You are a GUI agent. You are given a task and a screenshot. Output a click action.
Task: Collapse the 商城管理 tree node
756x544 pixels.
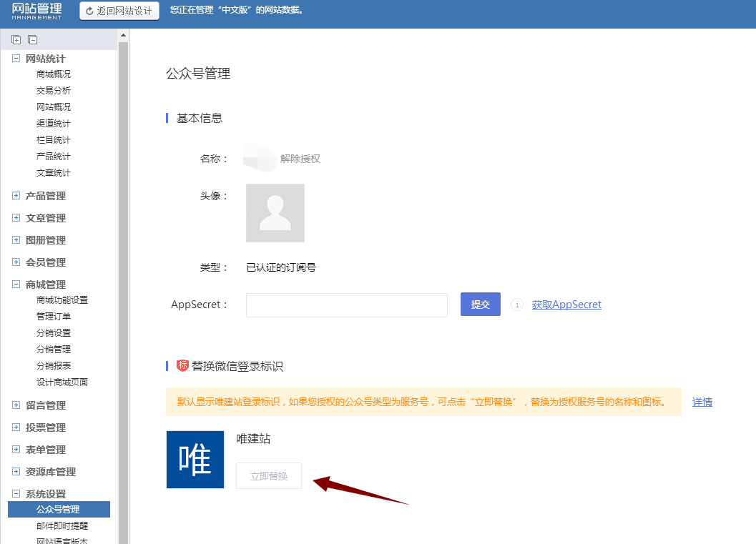[16, 285]
